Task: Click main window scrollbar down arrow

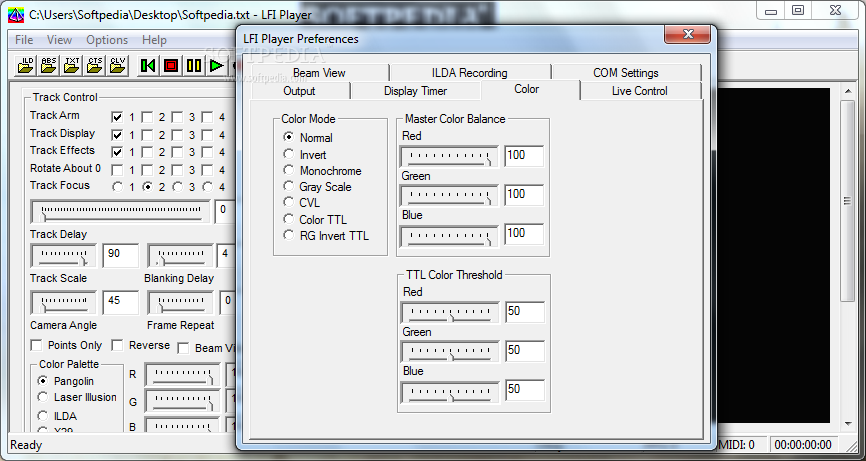Action: coord(848,424)
